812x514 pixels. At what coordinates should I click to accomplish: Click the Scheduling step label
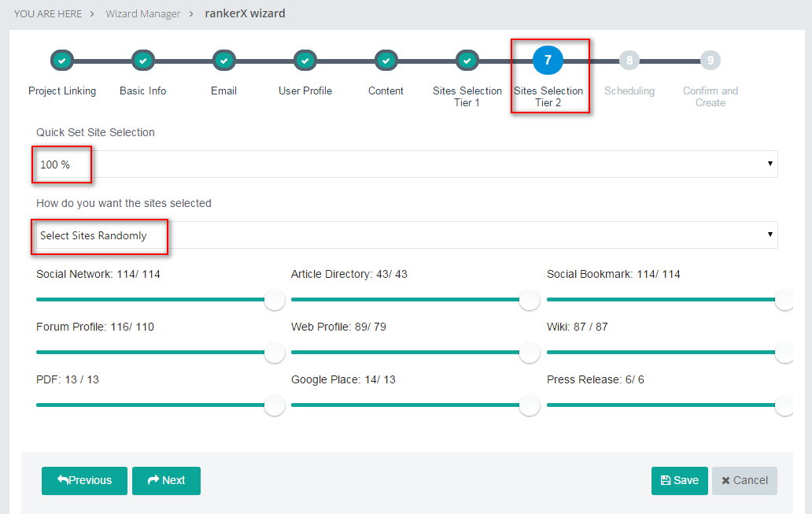(x=629, y=91)
